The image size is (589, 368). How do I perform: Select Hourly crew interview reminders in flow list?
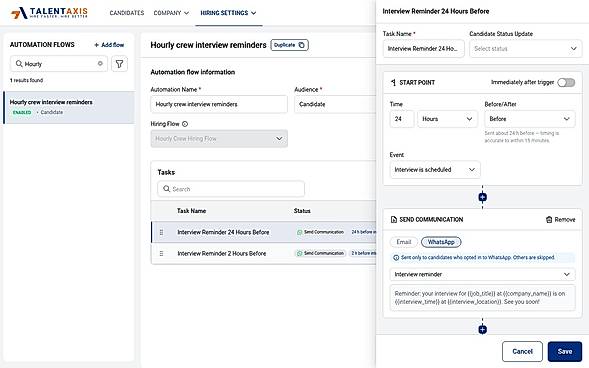click(x=69, y=107)
